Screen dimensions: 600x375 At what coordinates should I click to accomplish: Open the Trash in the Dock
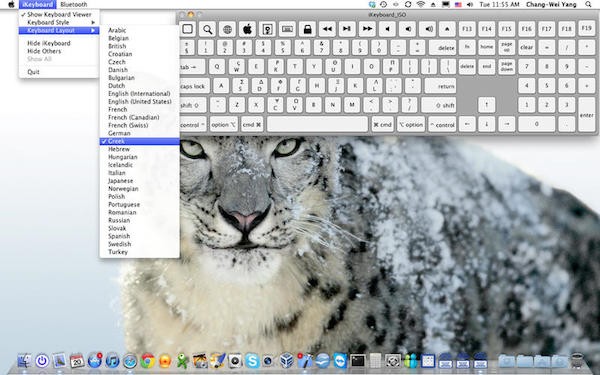pyautogui.click(x=577, y=360)
